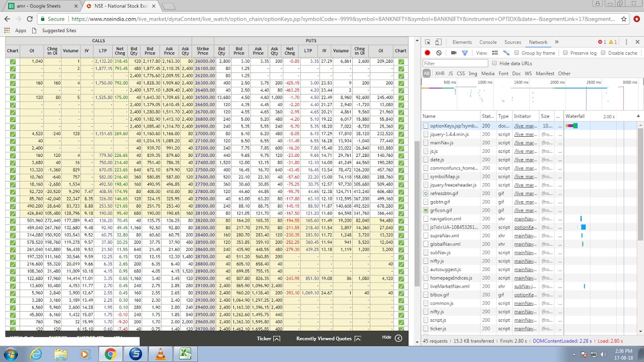Filter network requests by Doc

pos(516,73)
